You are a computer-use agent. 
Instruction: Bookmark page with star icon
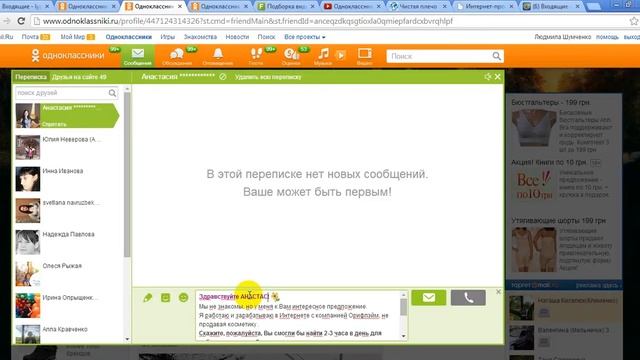pyautogui.click(x=634, y=21)
